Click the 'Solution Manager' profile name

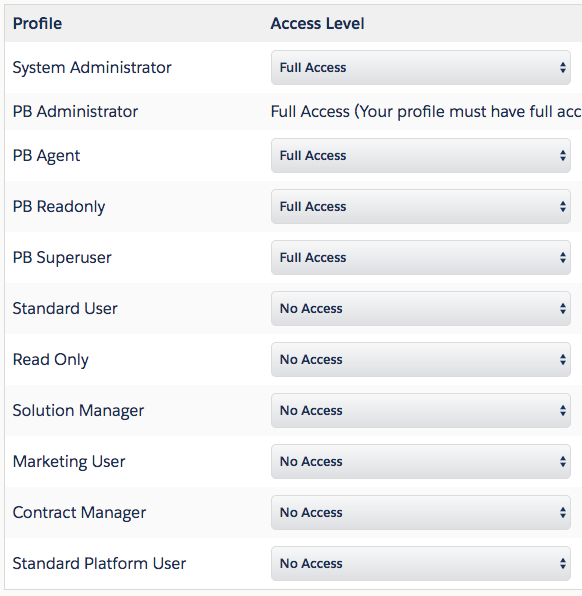tap(78, 411)
